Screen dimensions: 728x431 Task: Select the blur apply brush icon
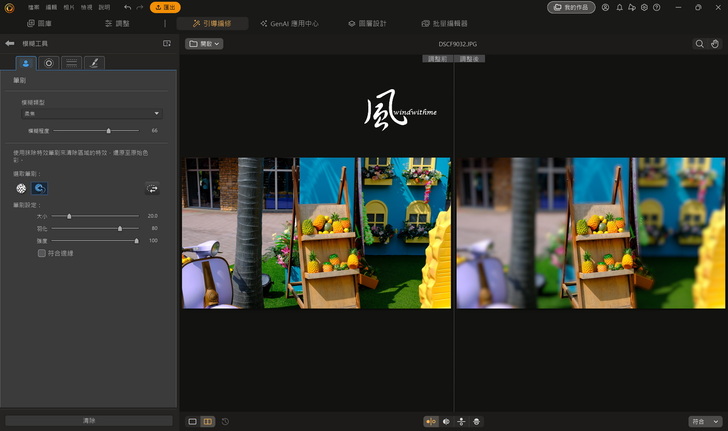[x=20, y=187]
